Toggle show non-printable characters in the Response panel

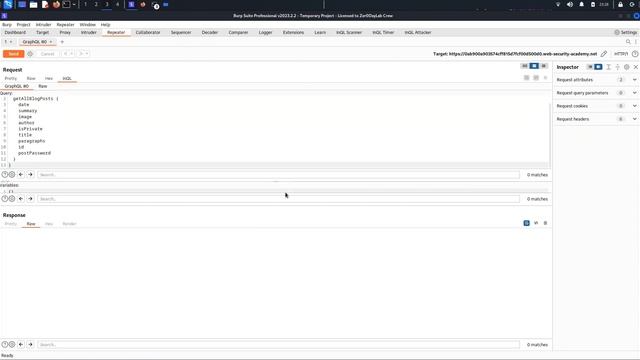(536, 223)
